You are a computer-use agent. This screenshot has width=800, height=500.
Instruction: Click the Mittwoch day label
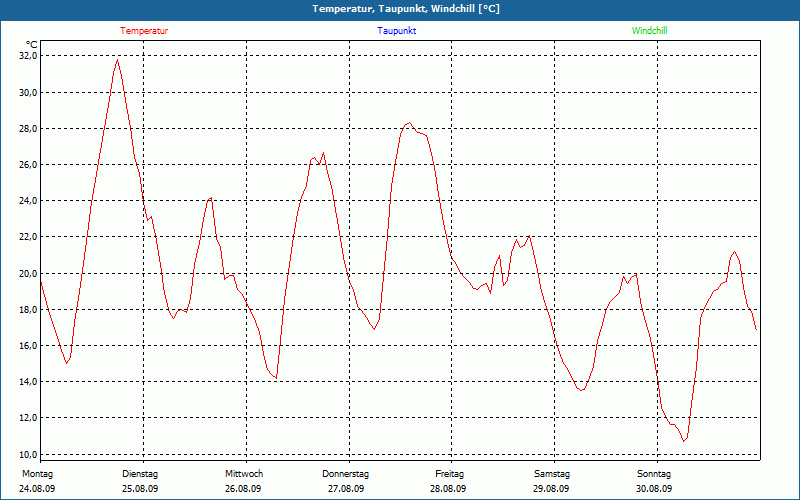tap(244, 474)
